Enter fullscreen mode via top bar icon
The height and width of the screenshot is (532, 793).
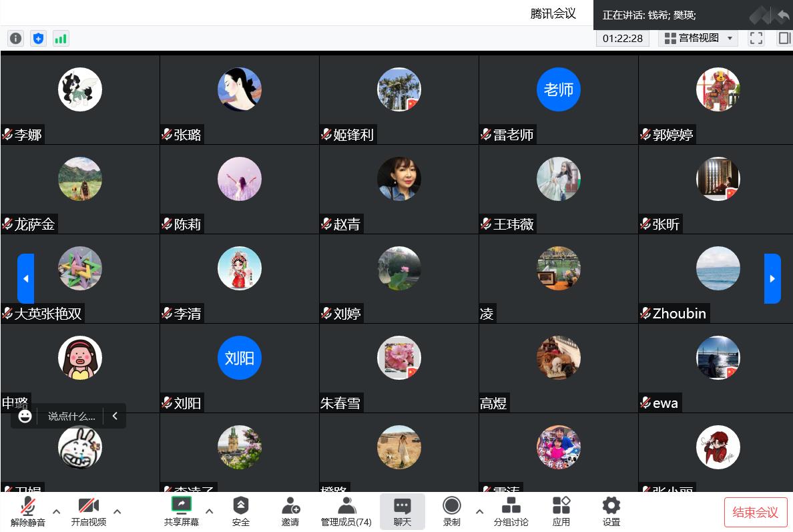[x=756, y=39]
